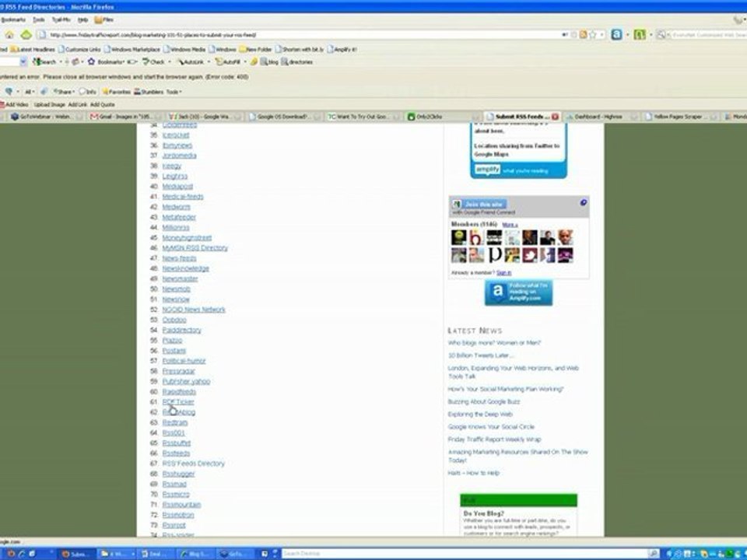Click the green toolbar icon beside Amplify
This screenshot has width=747, height=560.
click(640, 34)
